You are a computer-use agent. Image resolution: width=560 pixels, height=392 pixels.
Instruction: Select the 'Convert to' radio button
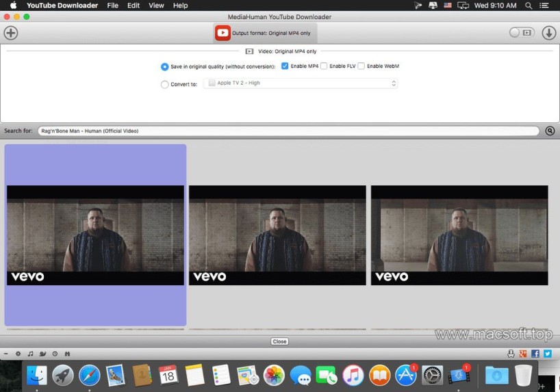click(164, 85)
